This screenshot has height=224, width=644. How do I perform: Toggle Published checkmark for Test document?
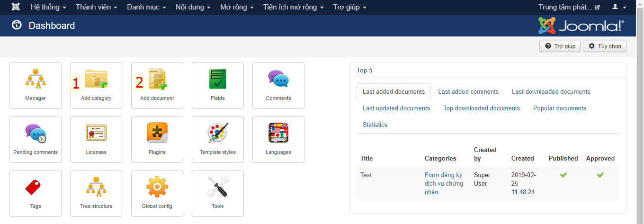point(563,175)
